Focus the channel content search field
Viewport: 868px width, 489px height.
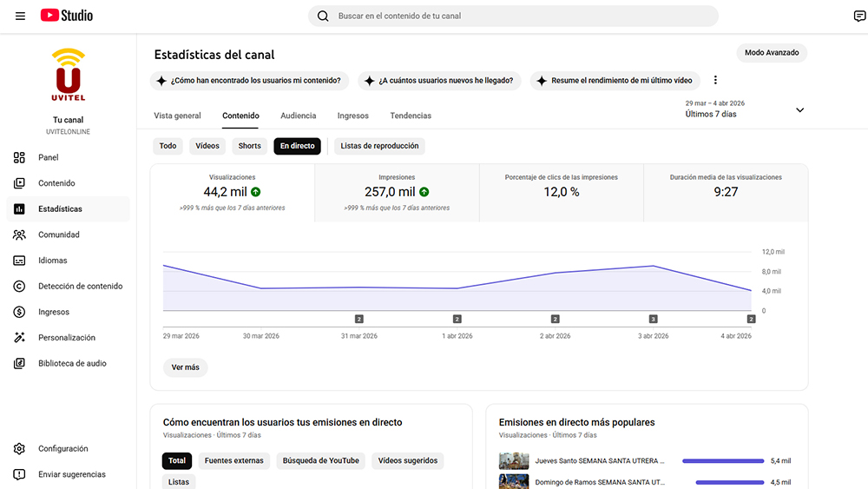pos(513,16)
